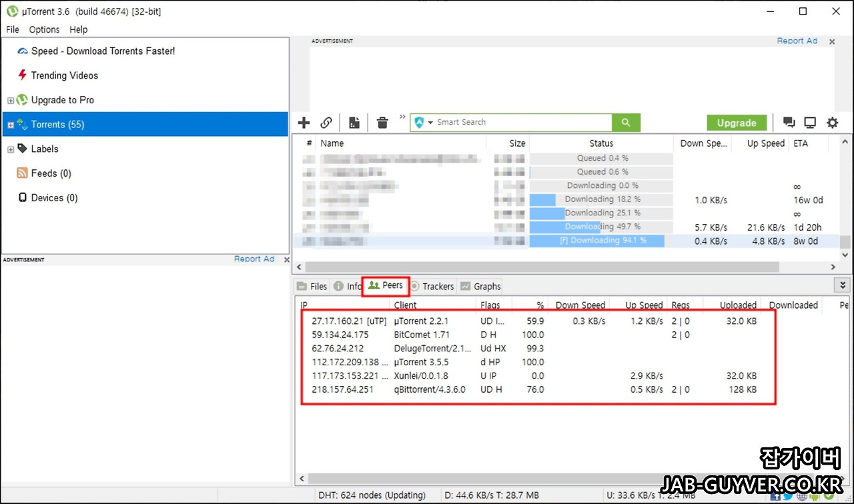
Task: Click DHT: 624 nodes status entry
Action: [x=370, y=495]
